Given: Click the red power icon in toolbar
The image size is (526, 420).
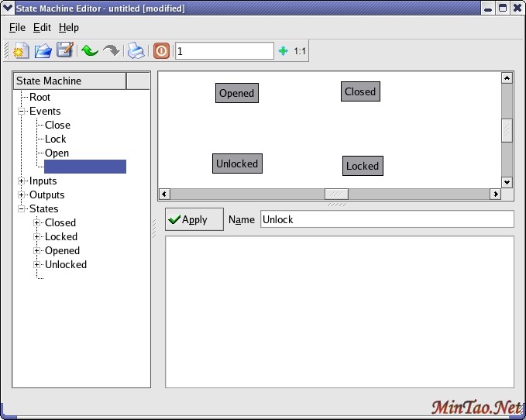Looking at the screenshot, I should click(x=161, y=51).
